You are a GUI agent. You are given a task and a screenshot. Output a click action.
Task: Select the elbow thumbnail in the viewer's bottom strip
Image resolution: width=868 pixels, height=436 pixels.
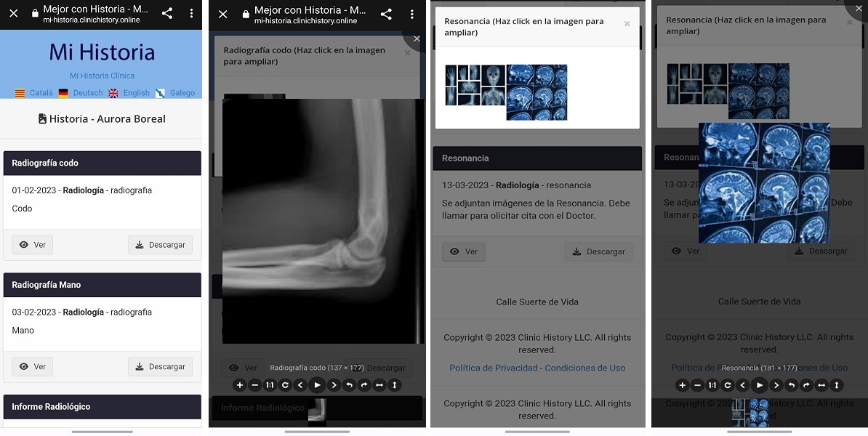pyautogui.click(x=317, y=411)
